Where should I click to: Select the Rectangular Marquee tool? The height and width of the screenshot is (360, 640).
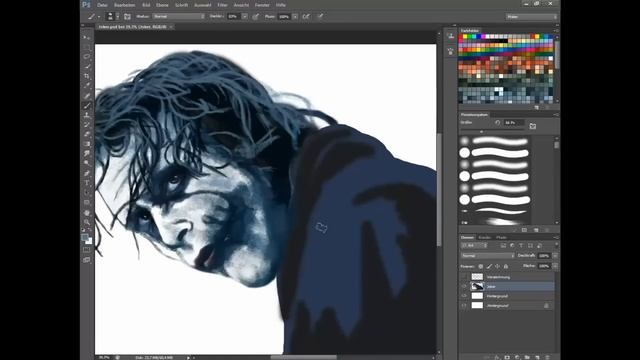87,47
